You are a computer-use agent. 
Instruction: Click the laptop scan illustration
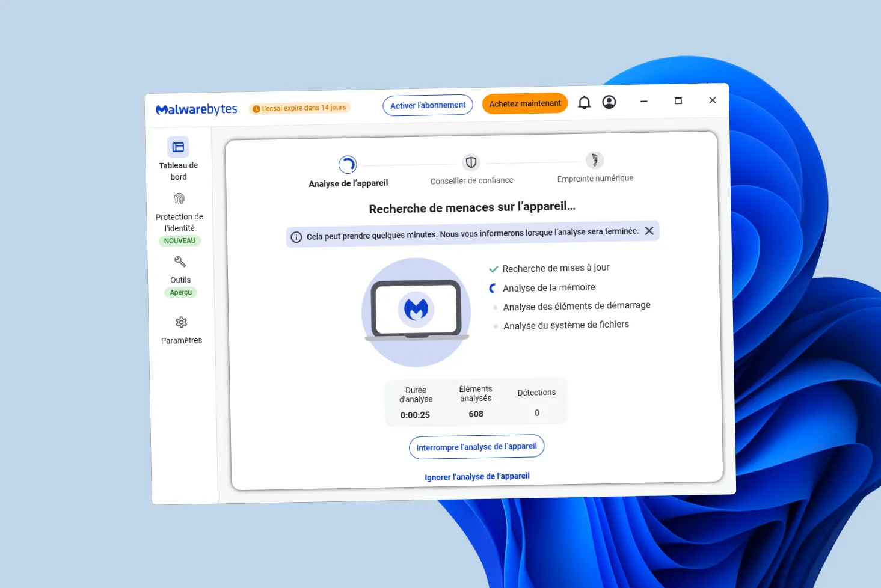click(x=416, y=312)
